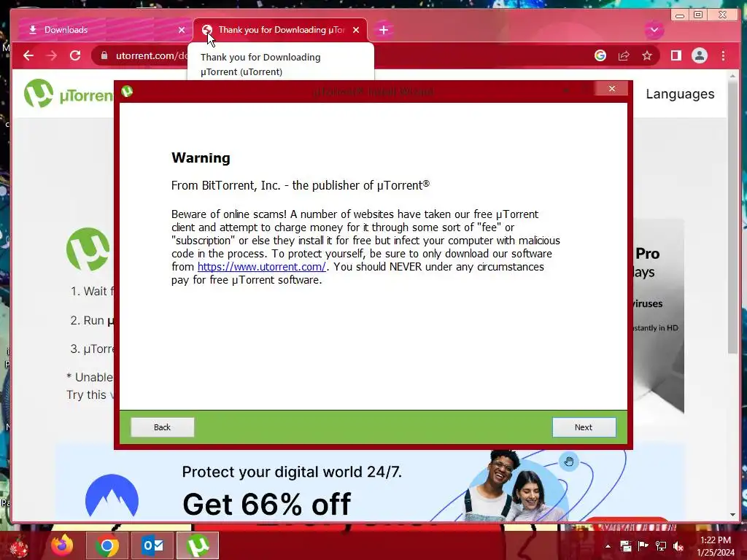The image size is (747, 560).
Task: Click the µTorrent logo on the web page
Action: pyautogui.click(x=69, y=94)
